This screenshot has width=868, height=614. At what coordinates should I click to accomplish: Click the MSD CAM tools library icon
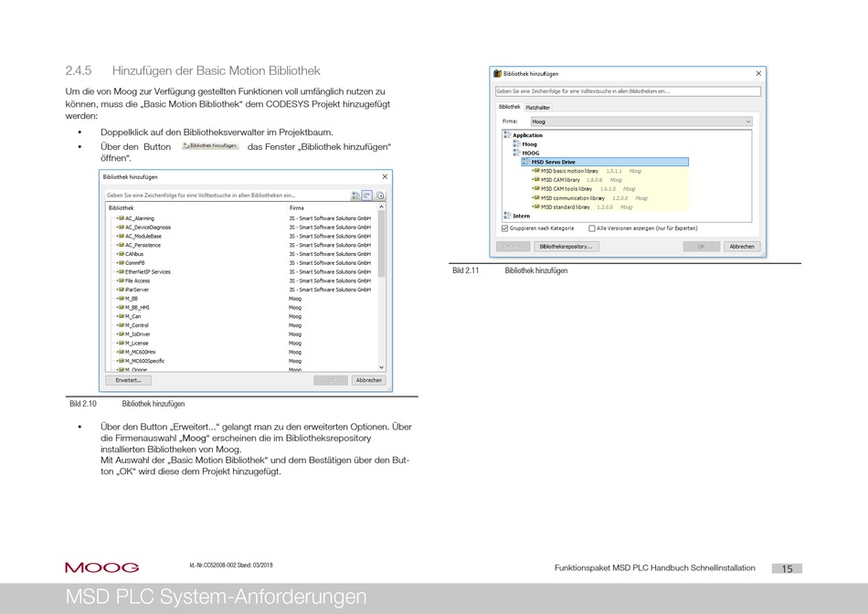click(x=535, y=188)
